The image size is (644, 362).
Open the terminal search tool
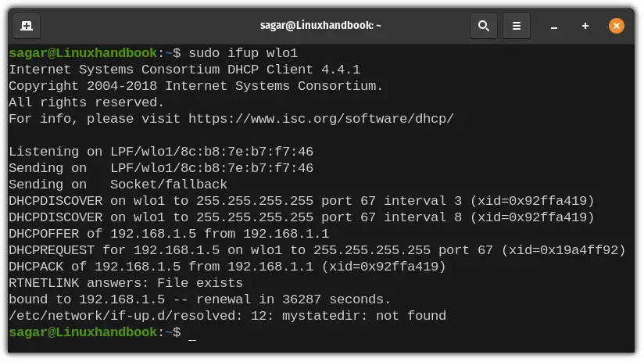coord(484,26)
